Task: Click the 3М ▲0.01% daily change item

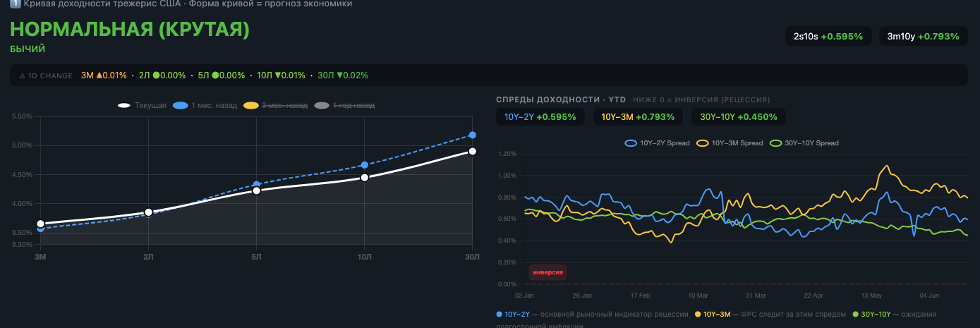Action: (x=104, y=75)
